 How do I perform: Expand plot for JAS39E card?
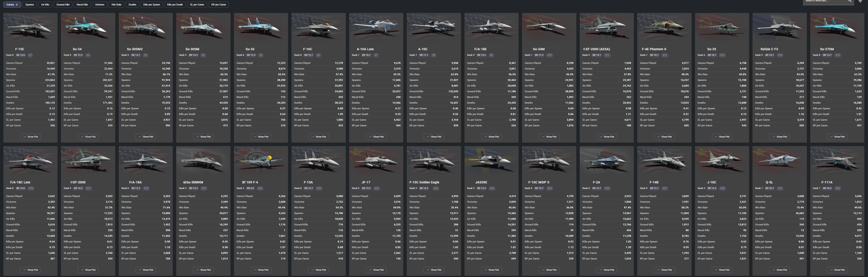(x=491, y=270)
